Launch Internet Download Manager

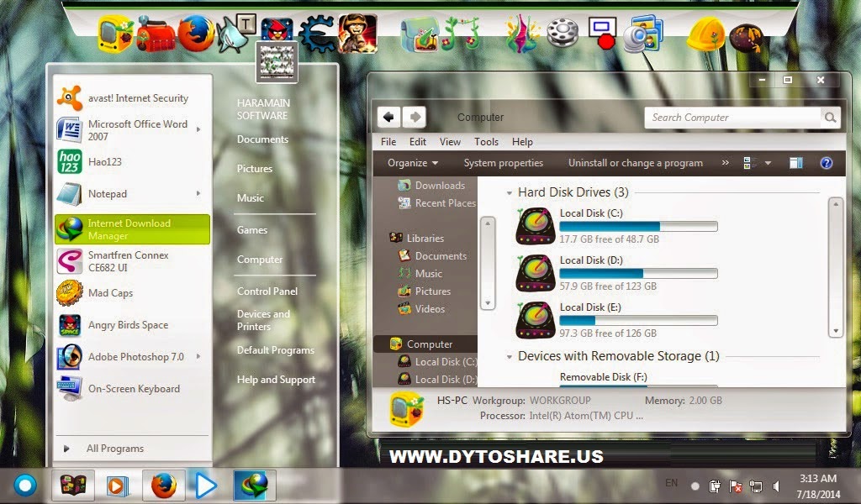click(132, 229)
